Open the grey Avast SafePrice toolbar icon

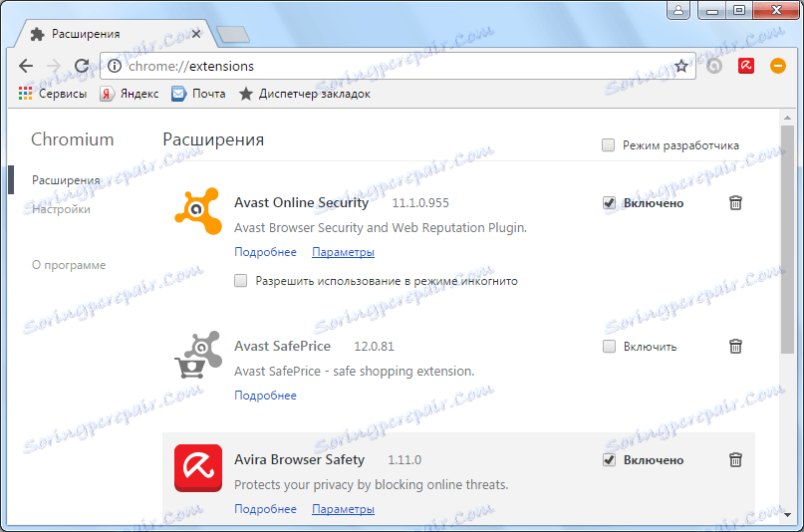tap(714, 66)
